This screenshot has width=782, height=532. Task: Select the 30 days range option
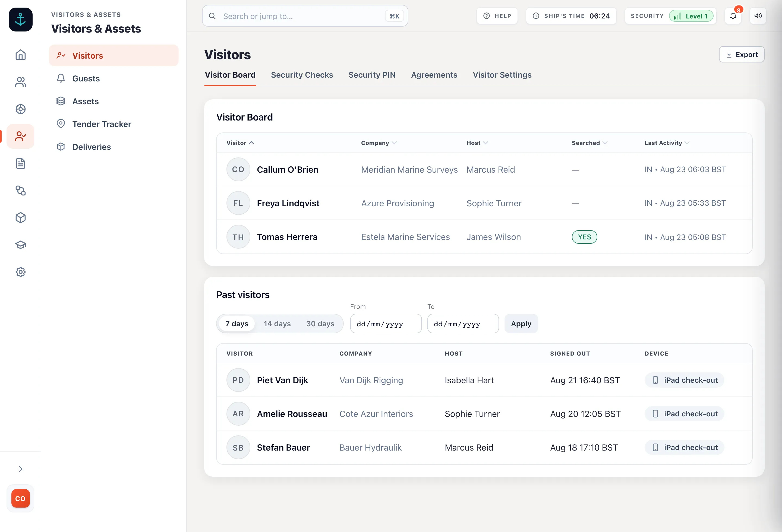[x=320, y=324]
